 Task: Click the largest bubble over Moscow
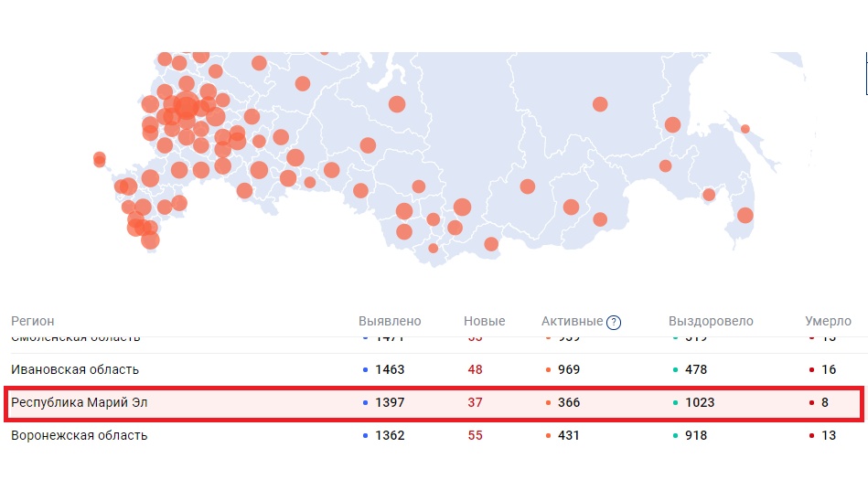pos(187,107)
